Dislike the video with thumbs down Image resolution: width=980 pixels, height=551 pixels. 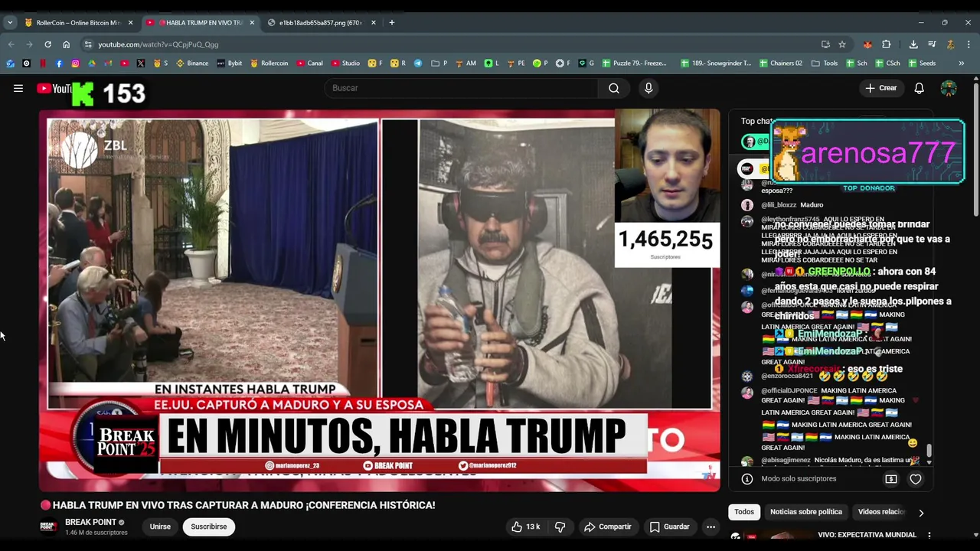560,527
